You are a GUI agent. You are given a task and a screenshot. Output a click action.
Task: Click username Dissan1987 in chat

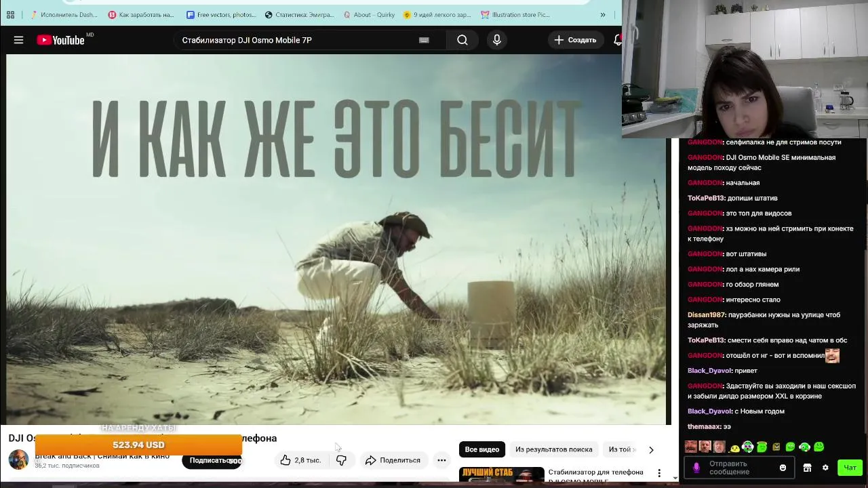tap(706, 314)
